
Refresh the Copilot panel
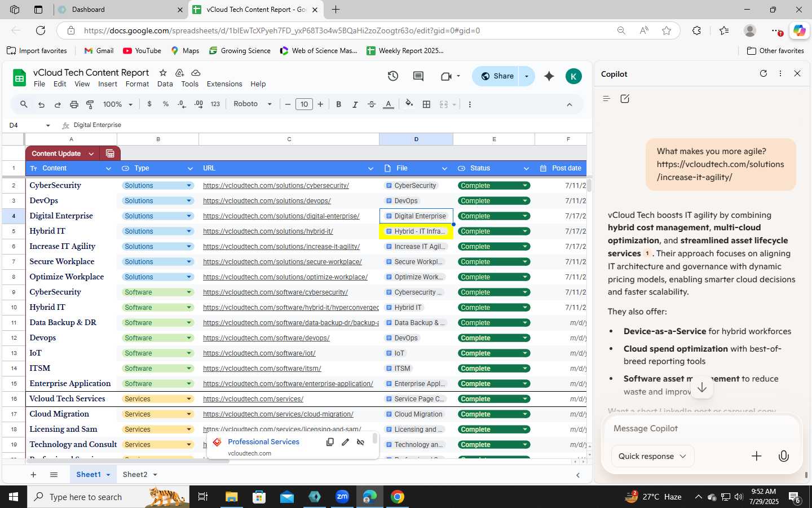click(x=764, y=74)
